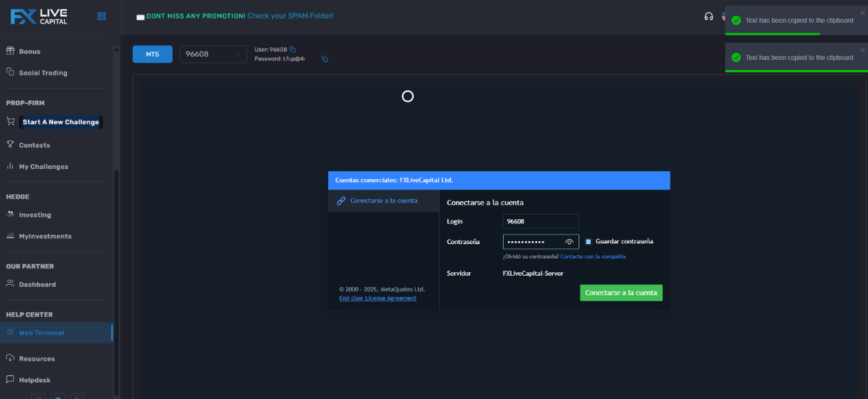Click the Web Terminal candlestick icon
The height and width of the screenshot is (399, 868).
10,332
